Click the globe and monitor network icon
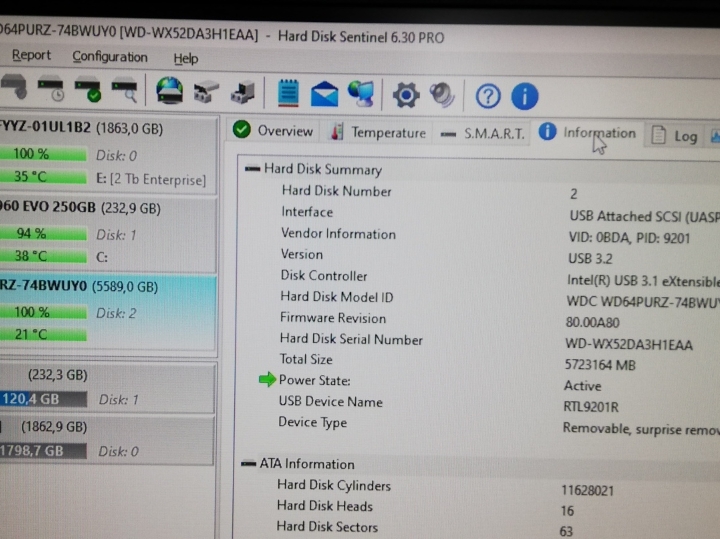 click(361, 94)
